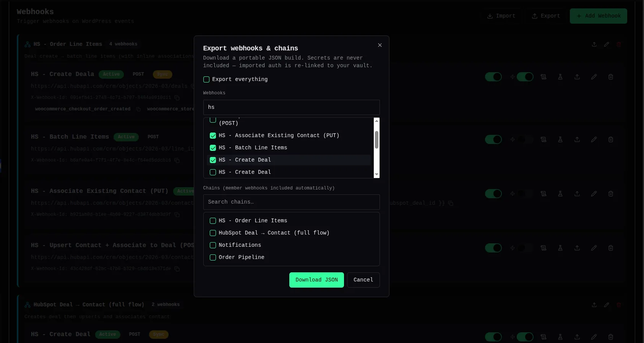
Task: Export HS - Batch Line Items webhook icon
Action: (577, 139)
